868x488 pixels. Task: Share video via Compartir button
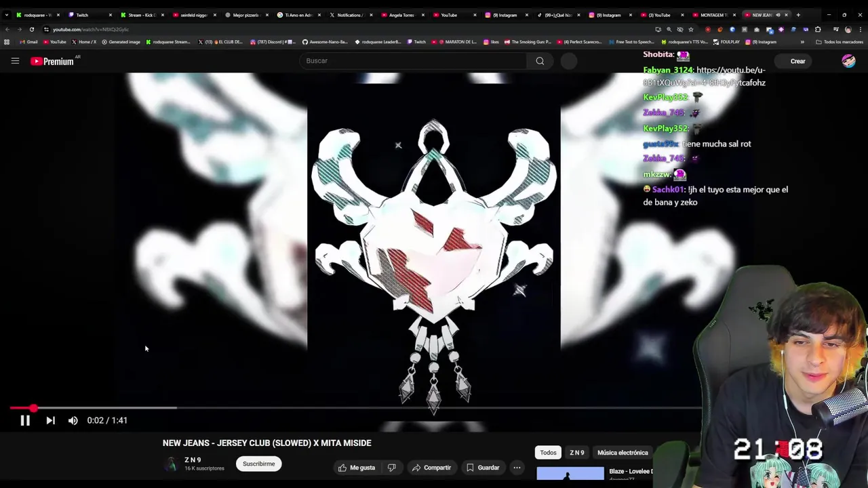click(432, 468)
